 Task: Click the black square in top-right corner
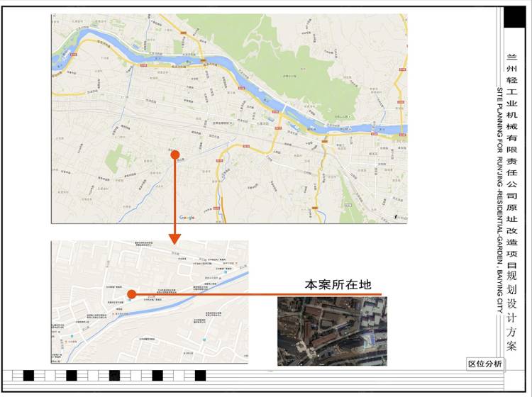(514, 17)
